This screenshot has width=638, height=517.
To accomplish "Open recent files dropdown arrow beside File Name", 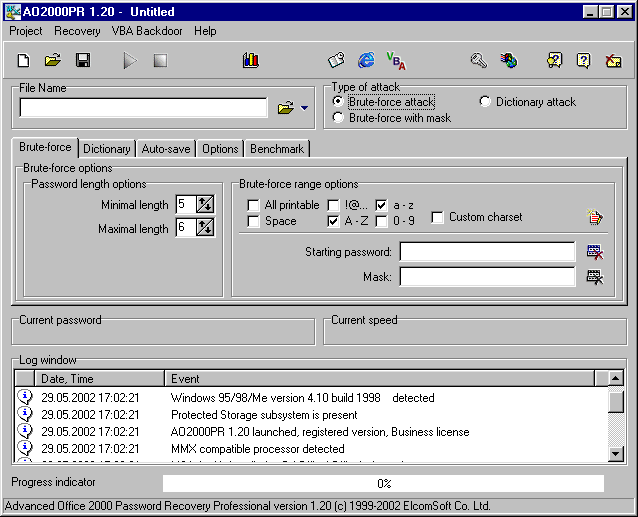I will [x=304, y=108].
